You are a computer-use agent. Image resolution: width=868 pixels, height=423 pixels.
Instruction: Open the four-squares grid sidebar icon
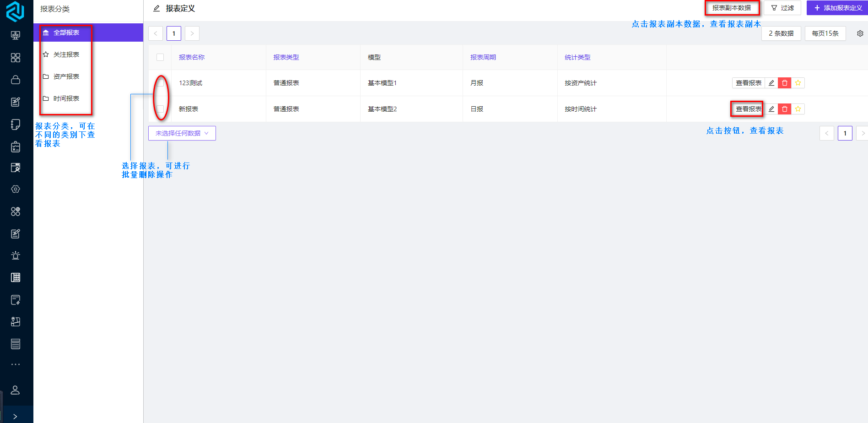tap(16, 58)
